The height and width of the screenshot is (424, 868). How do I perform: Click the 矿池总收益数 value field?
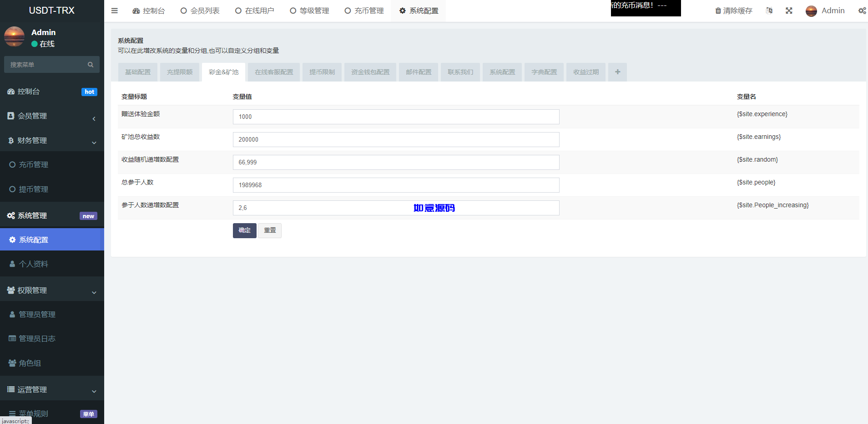396,139
